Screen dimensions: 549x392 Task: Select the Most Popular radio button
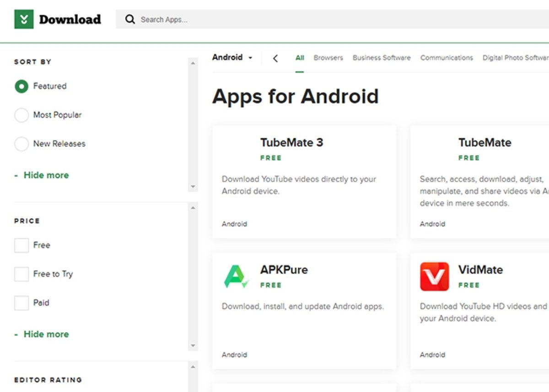[x=22, y=115]
